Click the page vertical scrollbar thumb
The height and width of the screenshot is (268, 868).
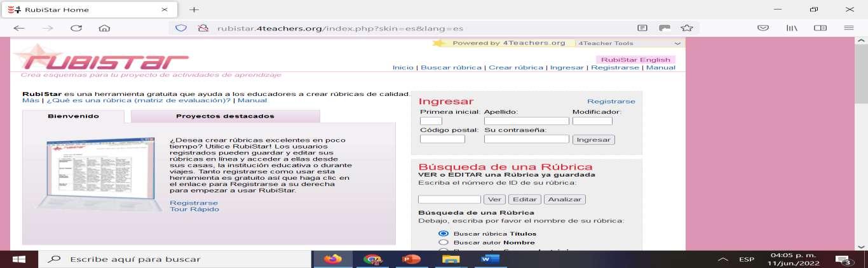point(862,75)
